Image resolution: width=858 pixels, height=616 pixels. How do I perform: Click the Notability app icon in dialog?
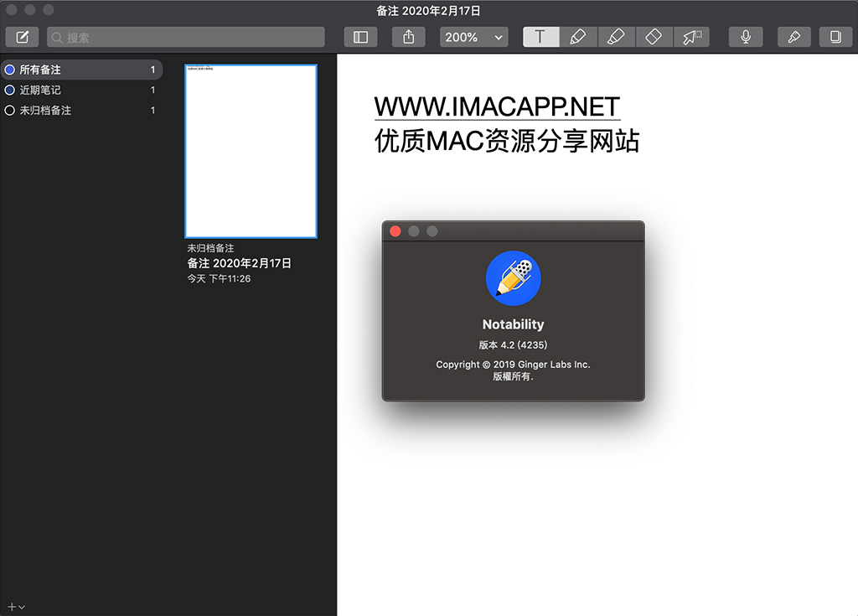514,278
